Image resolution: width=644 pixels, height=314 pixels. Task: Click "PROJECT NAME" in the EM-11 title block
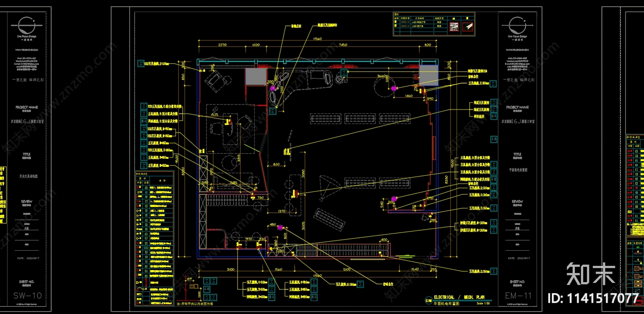(x=518, y=107)
